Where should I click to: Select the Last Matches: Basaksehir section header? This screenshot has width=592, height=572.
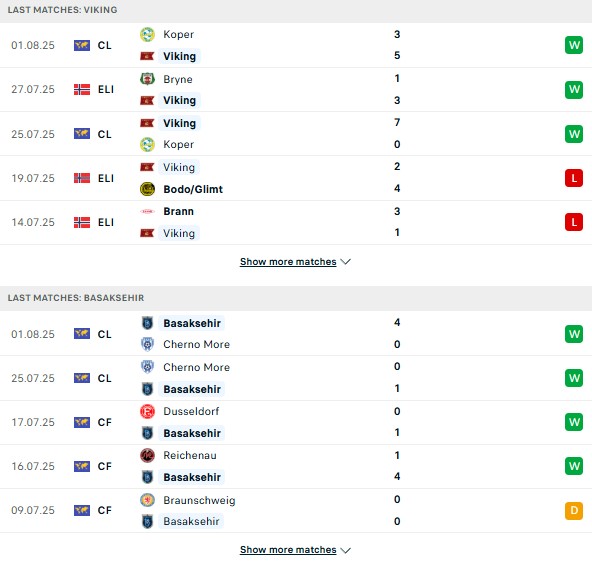[296, 298]
